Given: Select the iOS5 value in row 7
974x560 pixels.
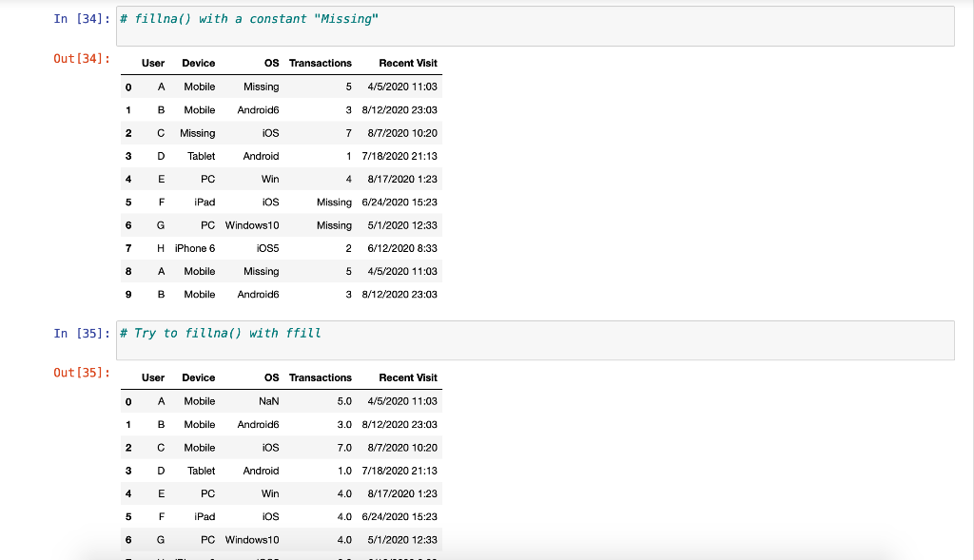Looking at the screenshot, I should click(265, 248).
